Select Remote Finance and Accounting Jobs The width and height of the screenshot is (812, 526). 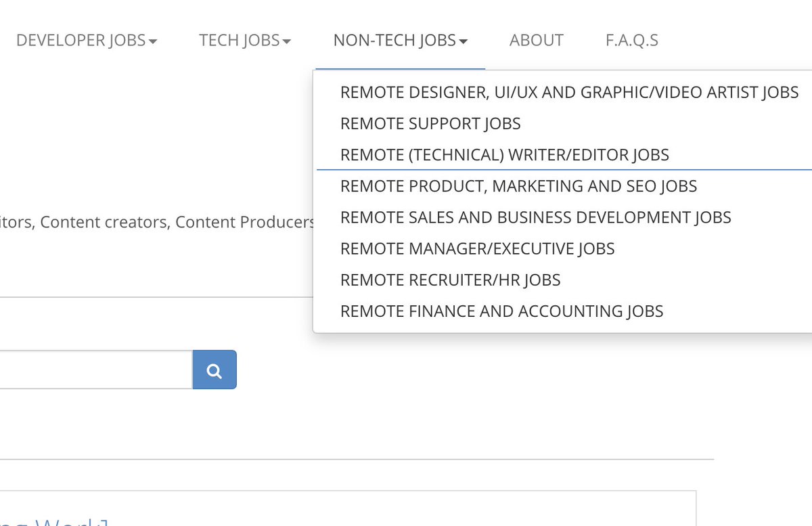point(501,311)
